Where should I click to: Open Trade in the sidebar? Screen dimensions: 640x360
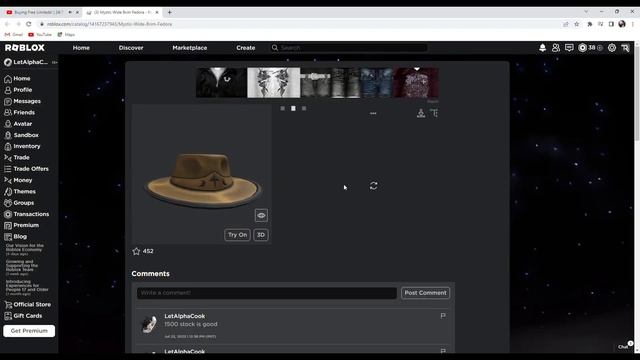(x=17, y=158)
